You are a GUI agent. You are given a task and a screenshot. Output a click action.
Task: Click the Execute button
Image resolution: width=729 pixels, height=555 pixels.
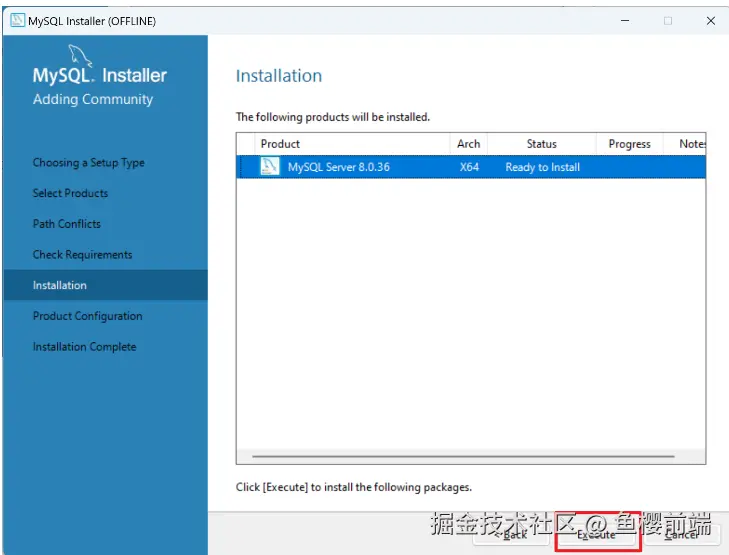[597, 535]
